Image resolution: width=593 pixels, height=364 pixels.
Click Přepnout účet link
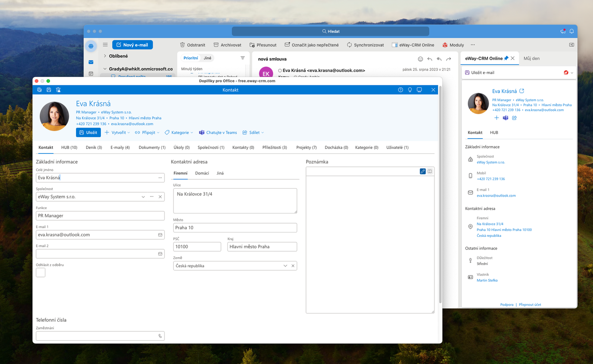tap(530, 305)
